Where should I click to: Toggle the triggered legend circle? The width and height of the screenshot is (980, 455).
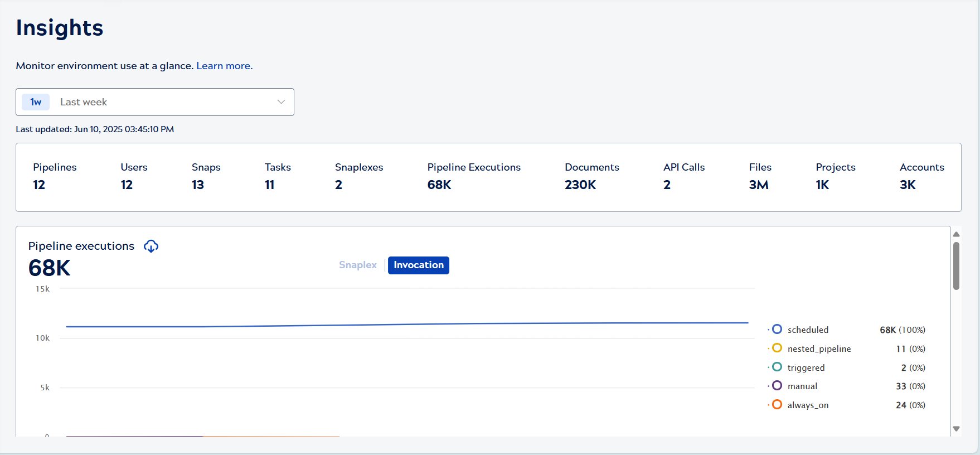click(777, 367)
